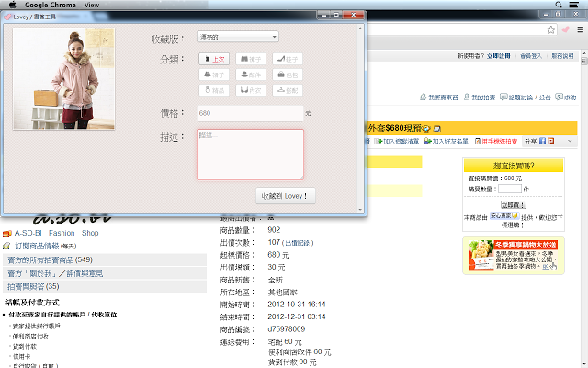Click the 描述 description text area
The width and height of the screenshot is (588, 368).
pyautogui.click(x=250, y=154)
